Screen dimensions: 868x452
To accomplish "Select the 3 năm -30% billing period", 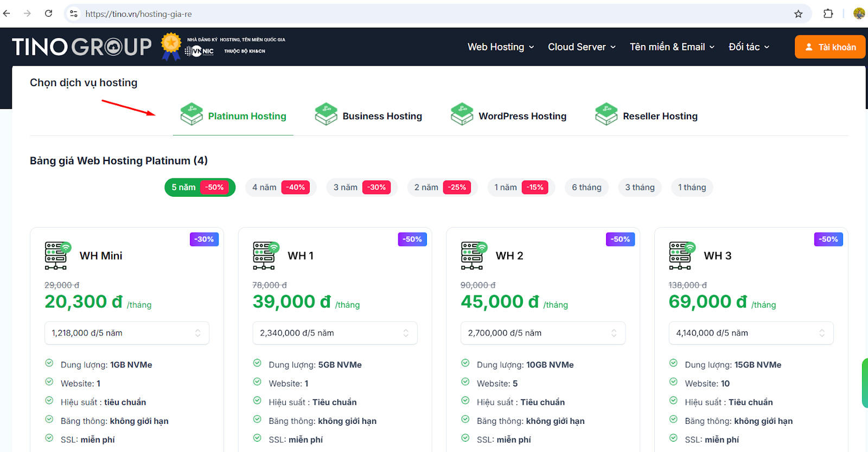I will [x=362, y=188].
